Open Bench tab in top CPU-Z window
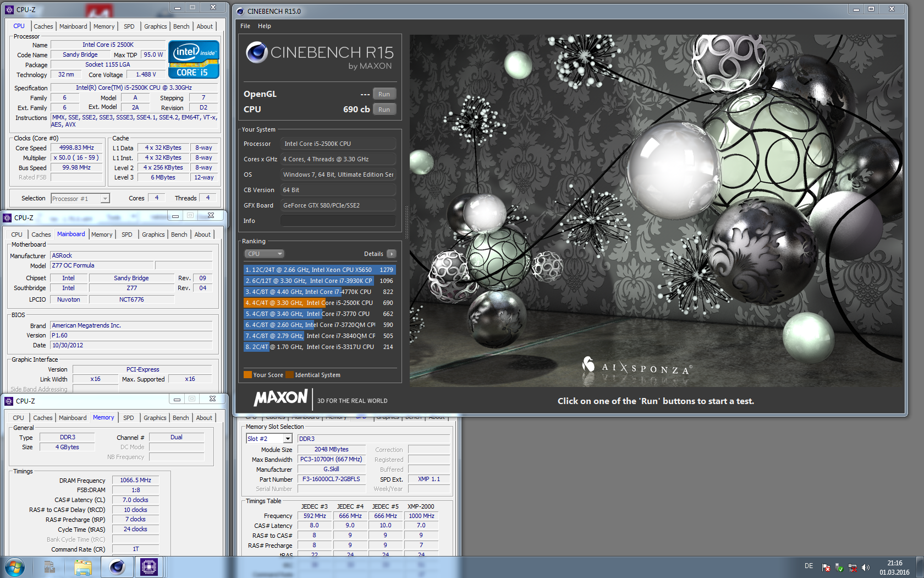The image size is (924, 578). [182, 26]
